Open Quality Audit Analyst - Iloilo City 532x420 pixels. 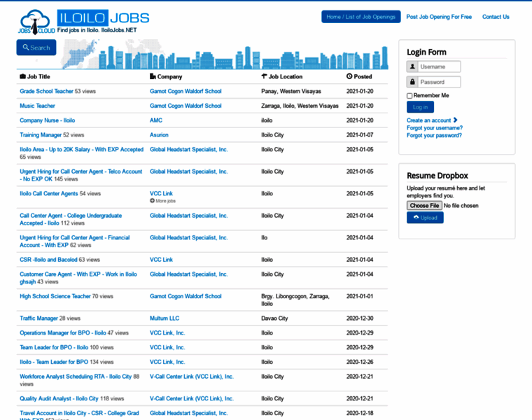pyautogui.click(x=59, y=398)
